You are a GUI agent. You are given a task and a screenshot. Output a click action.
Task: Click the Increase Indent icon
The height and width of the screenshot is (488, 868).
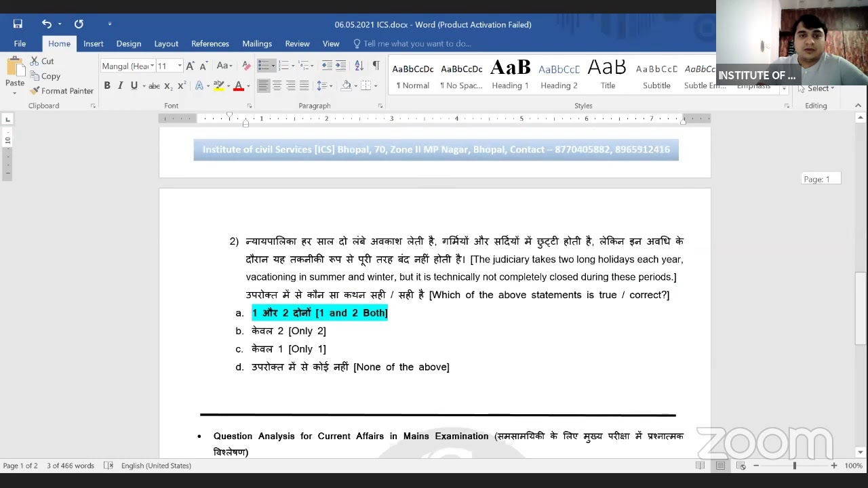tap(340, 66)
